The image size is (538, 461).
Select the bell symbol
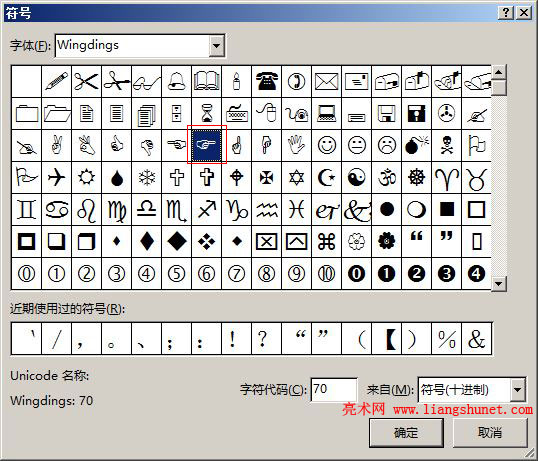click(177, 82)
